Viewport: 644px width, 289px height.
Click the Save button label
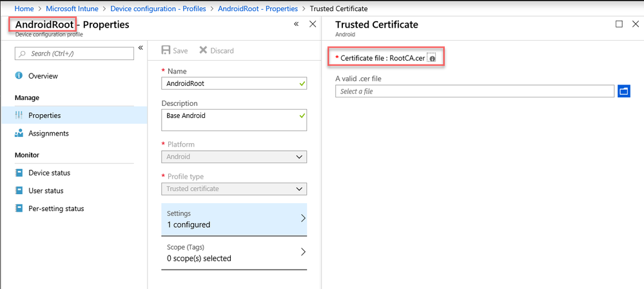click(x=181, y=50)
